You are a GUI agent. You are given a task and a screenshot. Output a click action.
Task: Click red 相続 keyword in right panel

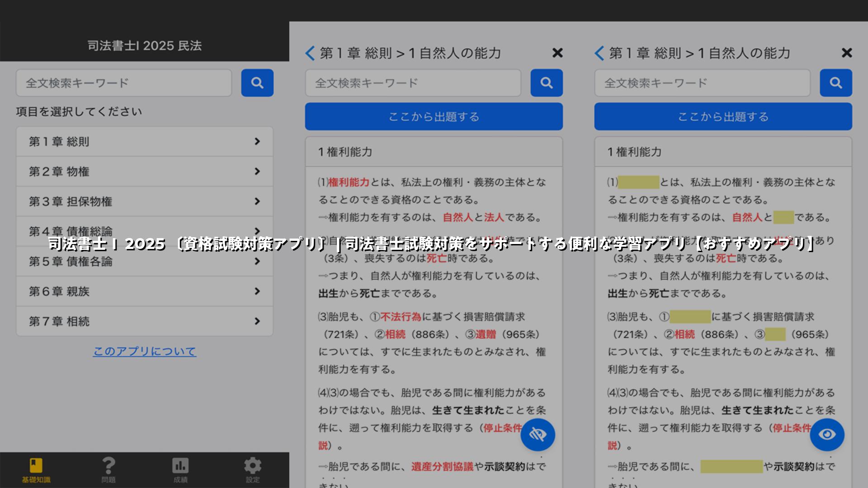(684, 334)
